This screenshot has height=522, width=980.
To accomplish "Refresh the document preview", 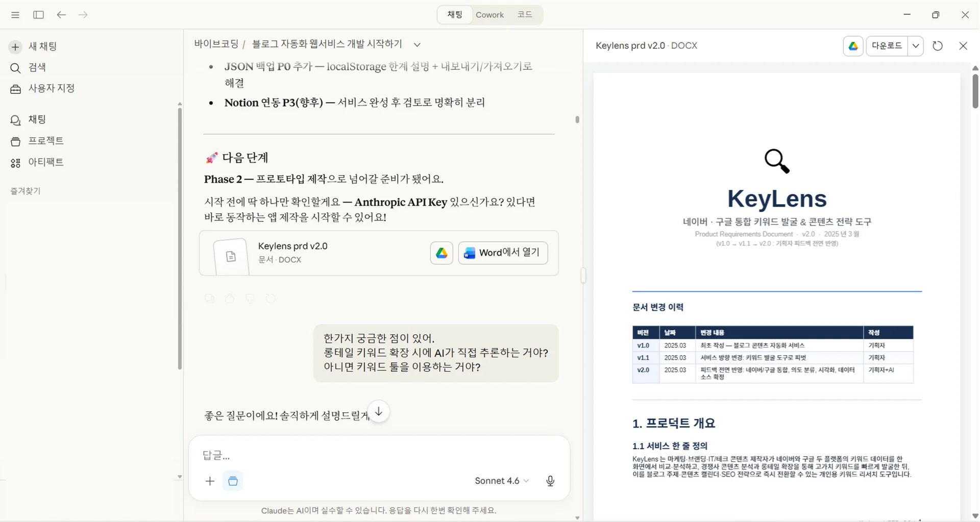I will coord(938,46).
